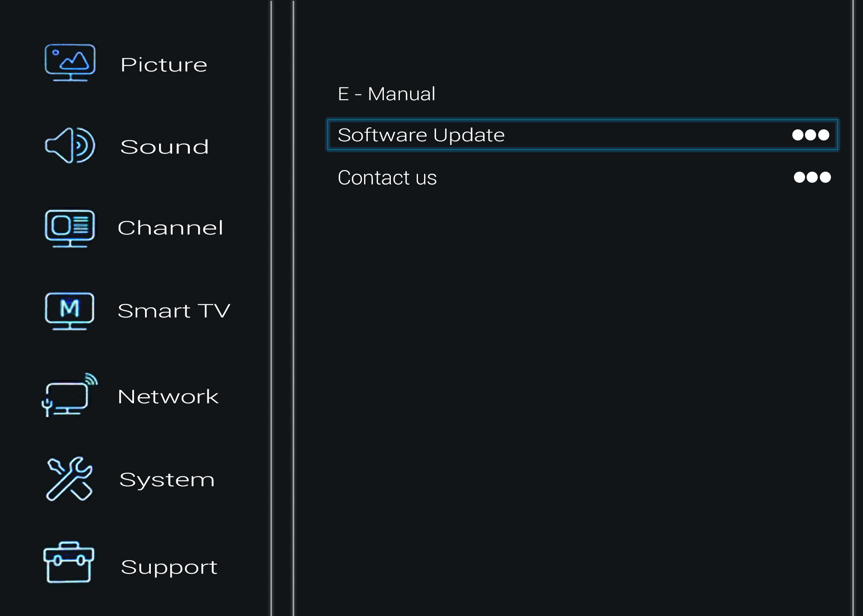Click the Sound speaker icon
The image size is (863, 616).
click(x=70, y=145)
